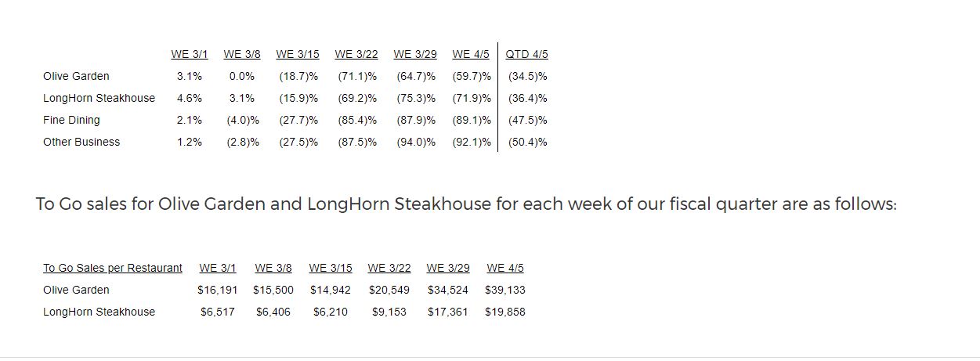The width and height of the screenshot is (980, 361).
Task: Click the $20,549 Olive Garden To Go cell
Action: [389, 290]
